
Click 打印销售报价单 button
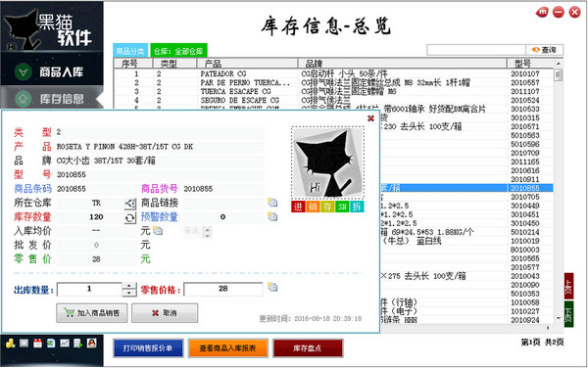(x=148, y=348)
